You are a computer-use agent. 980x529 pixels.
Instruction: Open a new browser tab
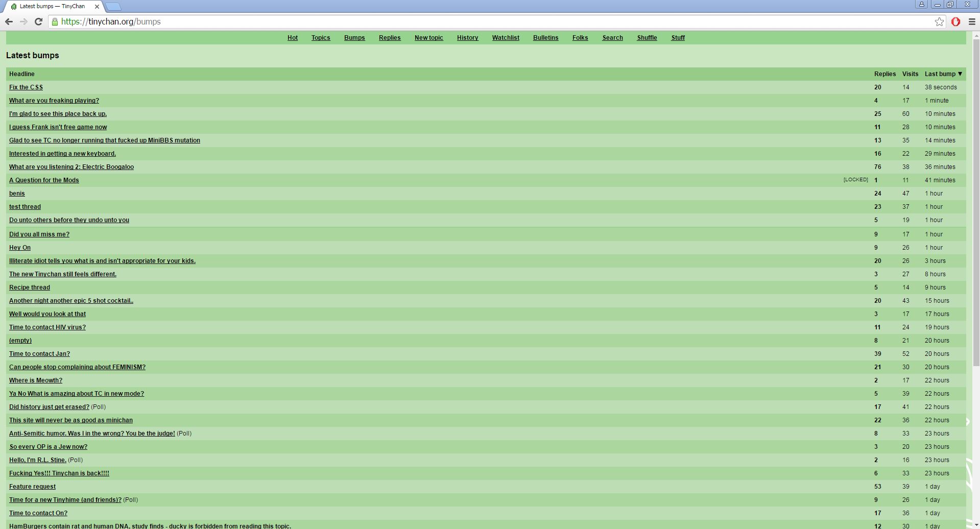pyautogui.click(x=113, y=7)
